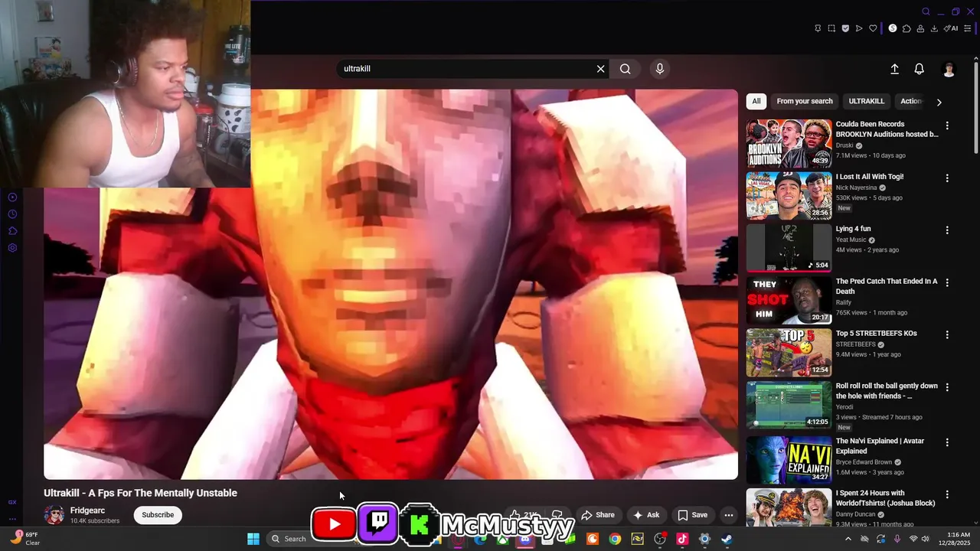Show hidden system tray icons chevron
This screenshot has height=551, width=980.
coord(848,539)
